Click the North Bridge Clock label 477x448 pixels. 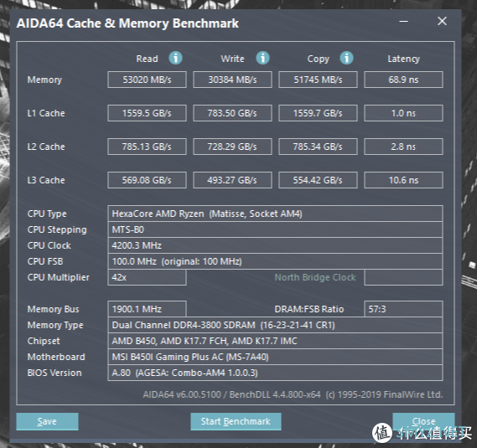(315, 277)
